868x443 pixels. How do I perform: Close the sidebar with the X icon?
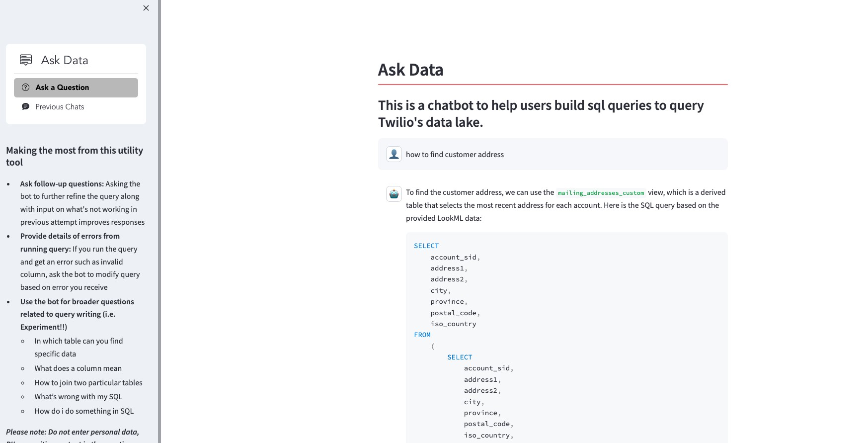coord(146,8)
